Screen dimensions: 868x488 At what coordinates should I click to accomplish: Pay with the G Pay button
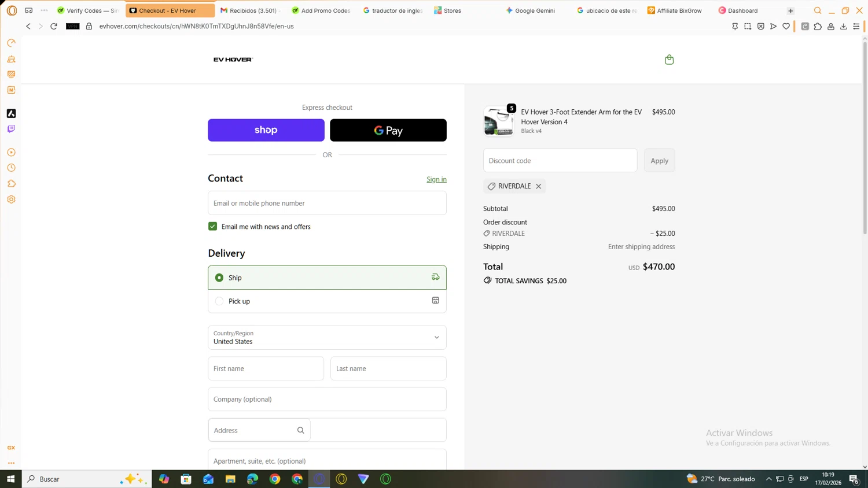pos(388,130)
